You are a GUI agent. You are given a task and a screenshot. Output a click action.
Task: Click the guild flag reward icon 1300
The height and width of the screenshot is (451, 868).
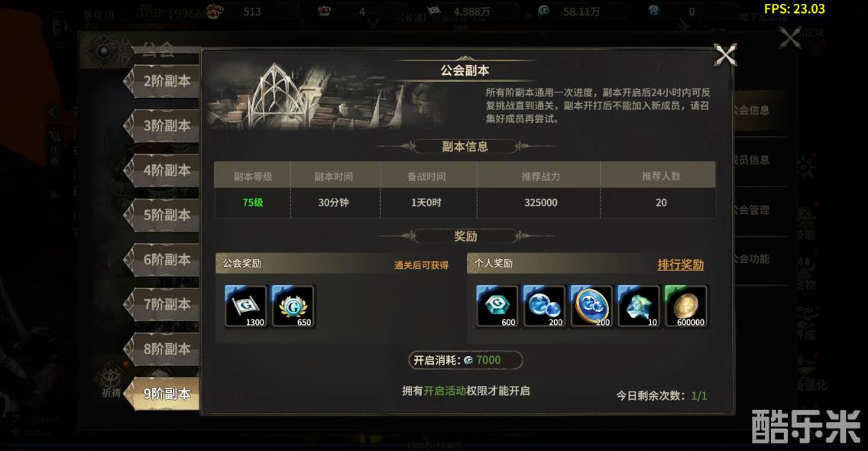click(x=246, y=307)
